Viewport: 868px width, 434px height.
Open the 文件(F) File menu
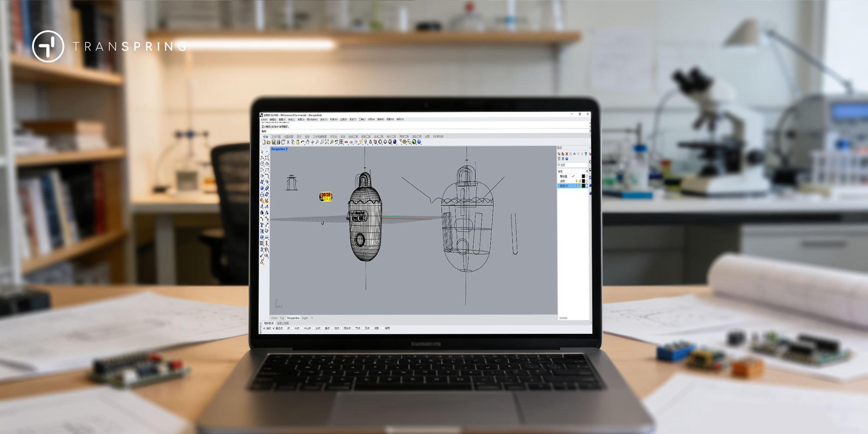[264, 119]
